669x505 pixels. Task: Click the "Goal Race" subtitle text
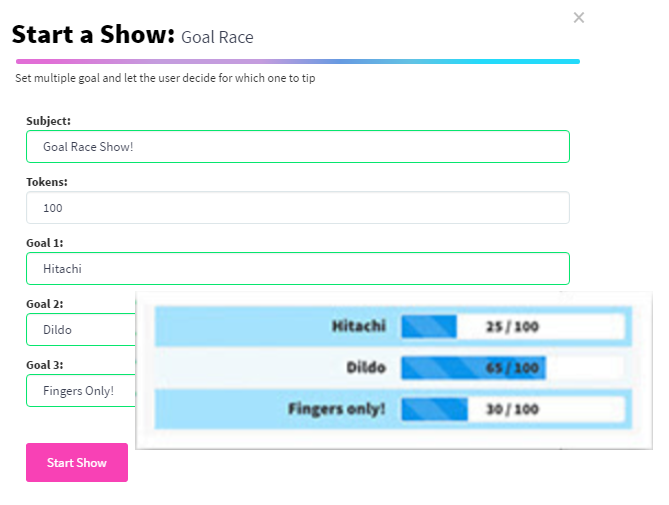[217, 38]
